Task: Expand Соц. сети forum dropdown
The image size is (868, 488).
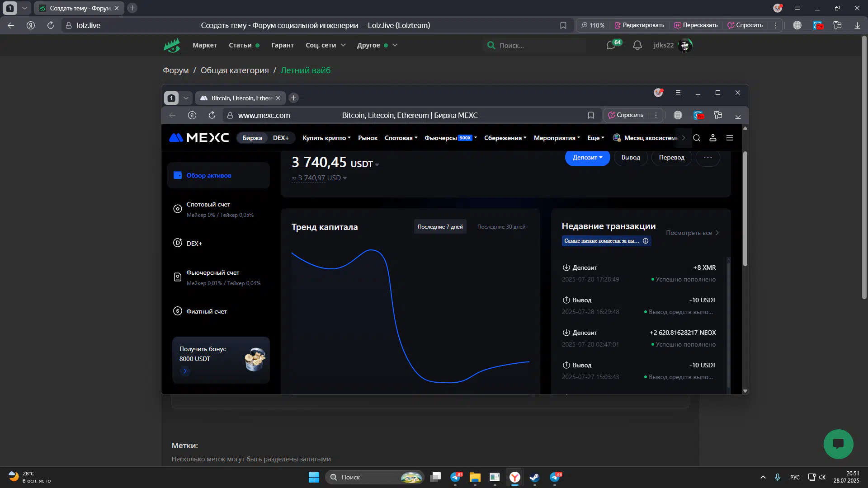Action: point(325,45)
